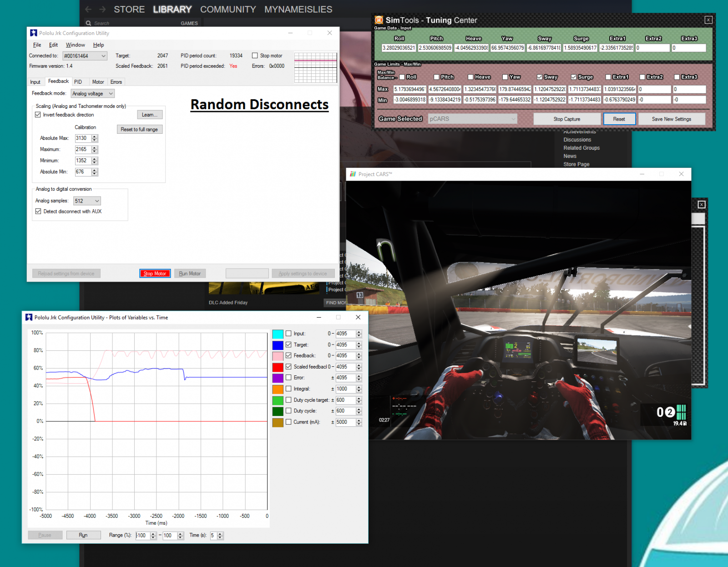
Task: Switch to the Input tab
Action: (35, 82)
